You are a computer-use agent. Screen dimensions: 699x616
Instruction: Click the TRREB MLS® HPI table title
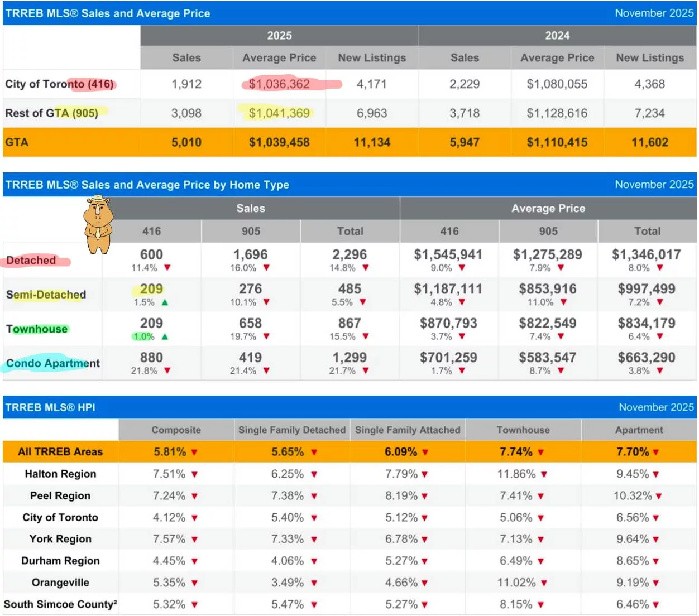coord(50,407)
